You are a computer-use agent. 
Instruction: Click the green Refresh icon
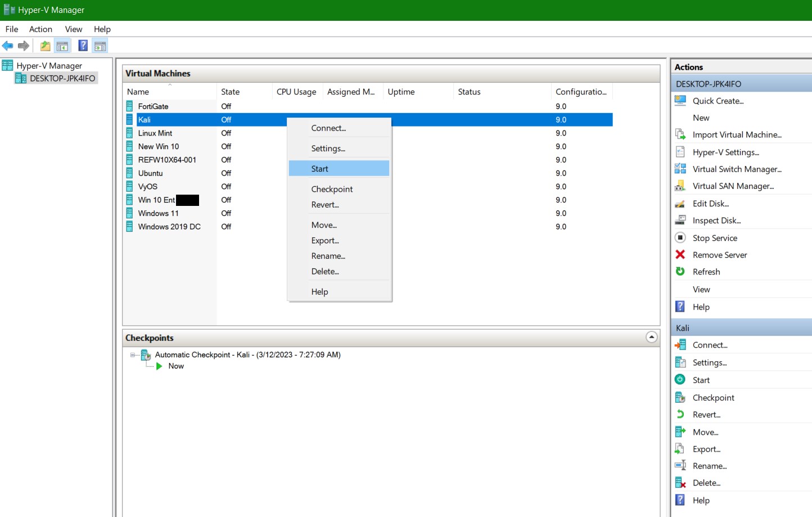(x=680, y=272)
